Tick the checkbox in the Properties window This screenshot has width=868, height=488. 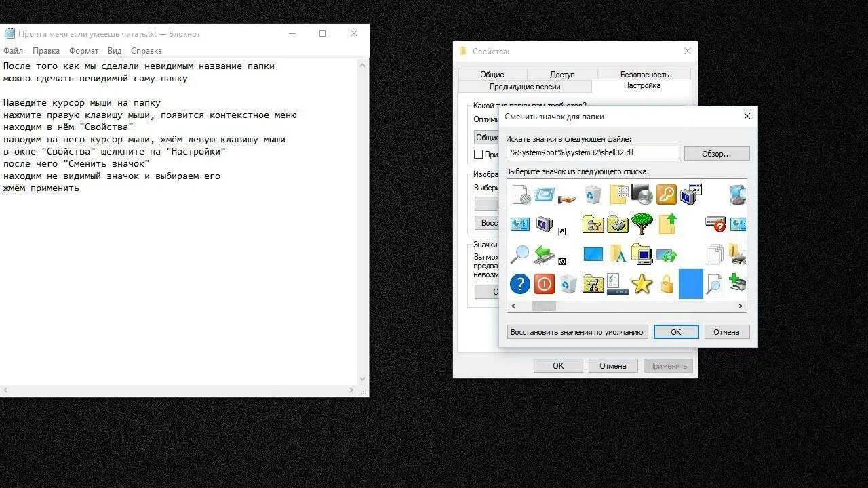click(x=478, y=154)
